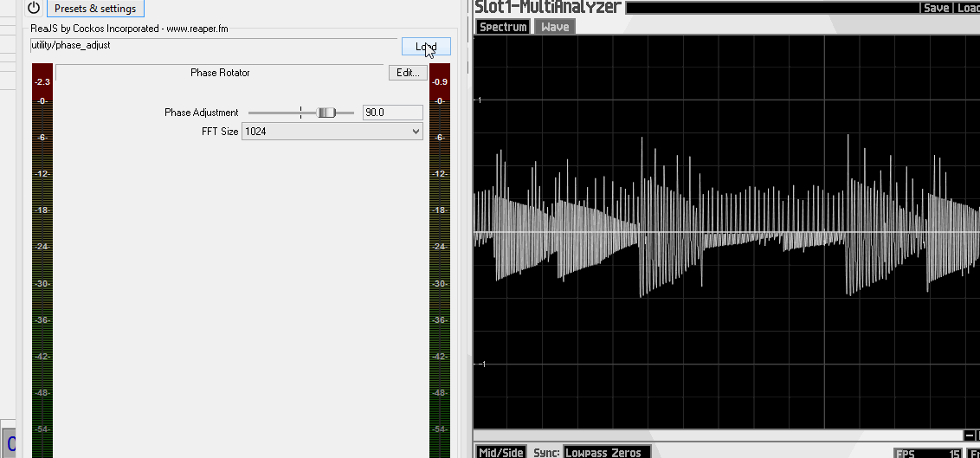The width and height of the screenshot is (980, 458).
Task: Toggle the Mid/Side mode button
Action: click(x=501, y=452)
